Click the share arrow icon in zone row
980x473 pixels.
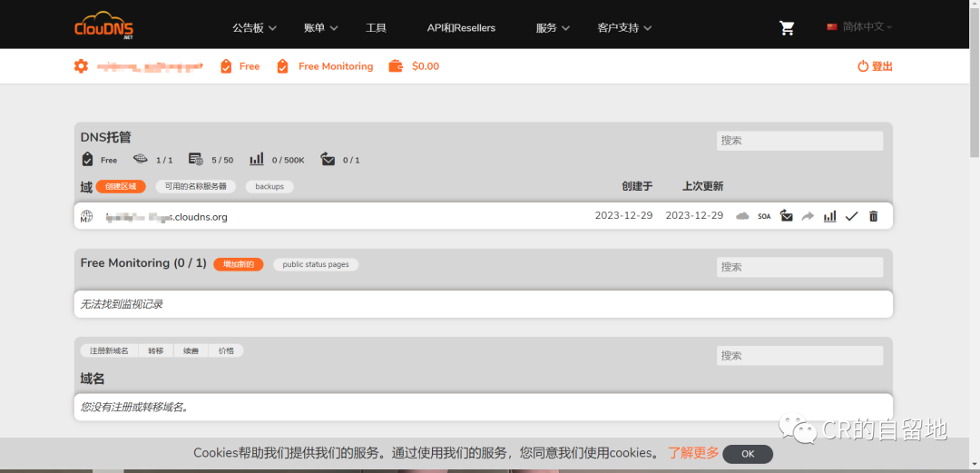tap(808, 216)
